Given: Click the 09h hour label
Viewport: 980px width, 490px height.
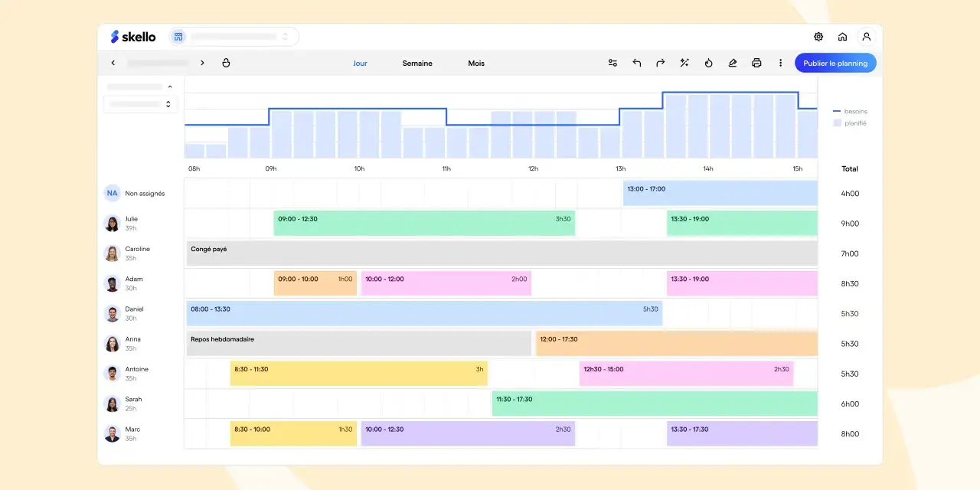Looking at the screenshot, I should coord(271,168).
